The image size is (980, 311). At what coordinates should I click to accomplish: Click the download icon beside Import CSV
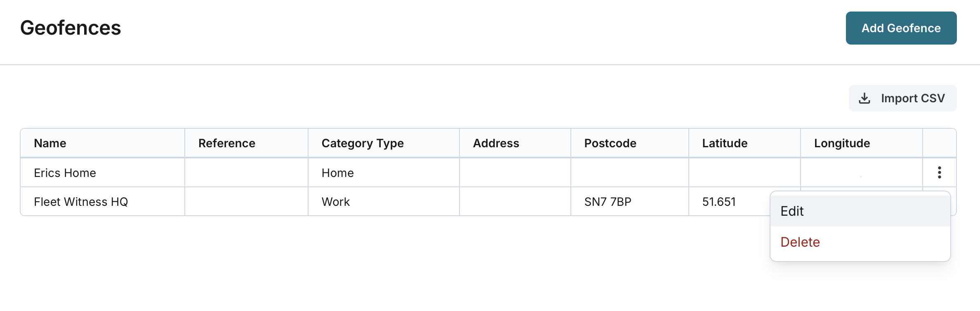pos(865,98)
